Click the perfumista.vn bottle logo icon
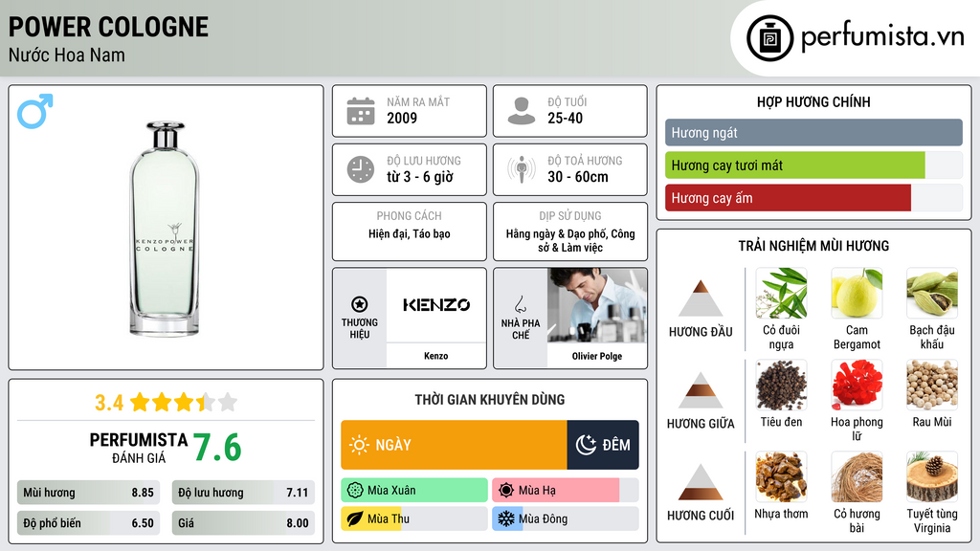Viewport: 980px width, 551px height. pos(769,38)
